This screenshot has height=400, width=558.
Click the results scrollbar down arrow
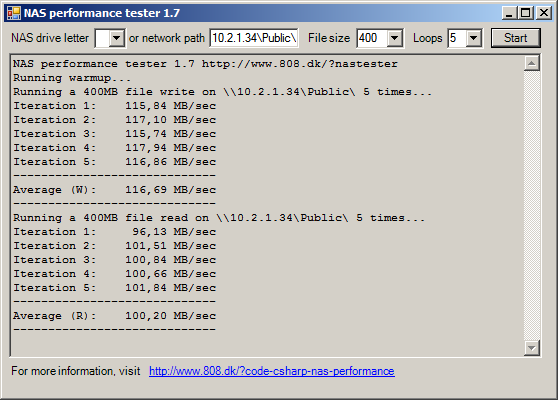tap(532, 348)
